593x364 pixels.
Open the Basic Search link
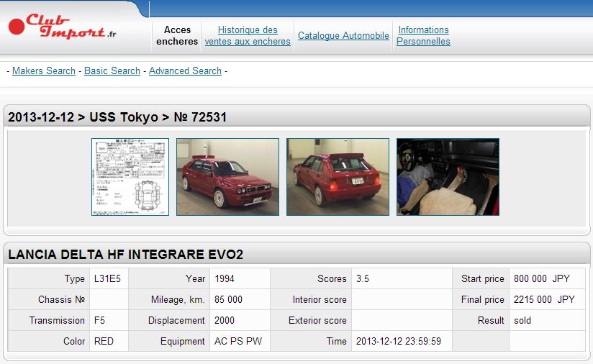pos(112,70)
